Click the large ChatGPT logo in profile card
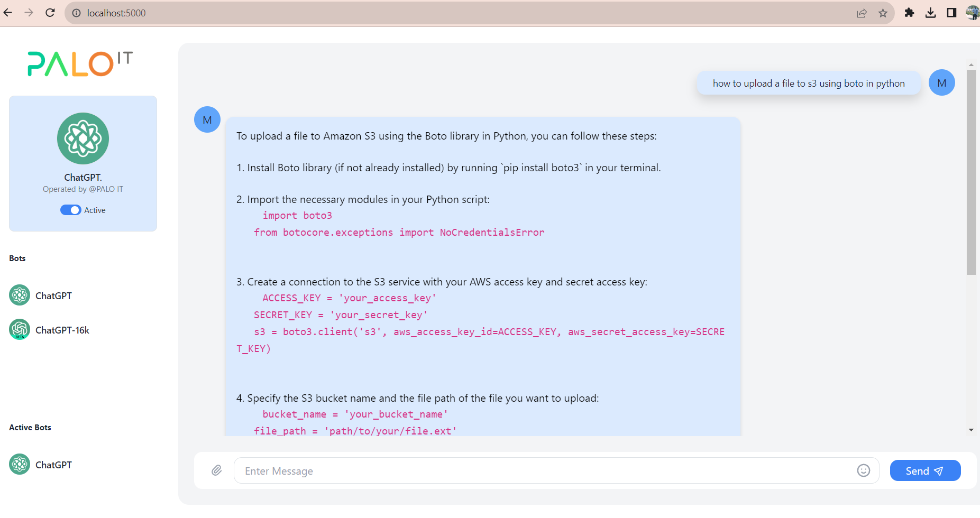 click(83, 138)
